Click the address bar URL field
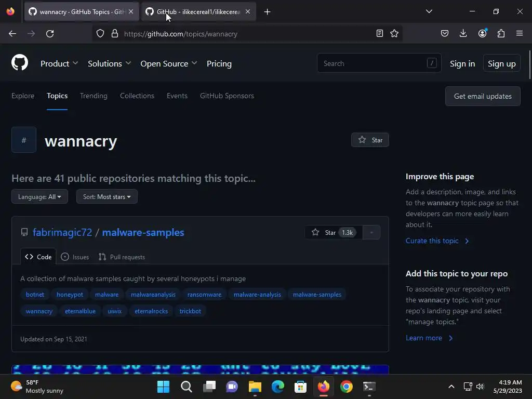The width and height of the screenshot is (532, 399). coord(248,34)
